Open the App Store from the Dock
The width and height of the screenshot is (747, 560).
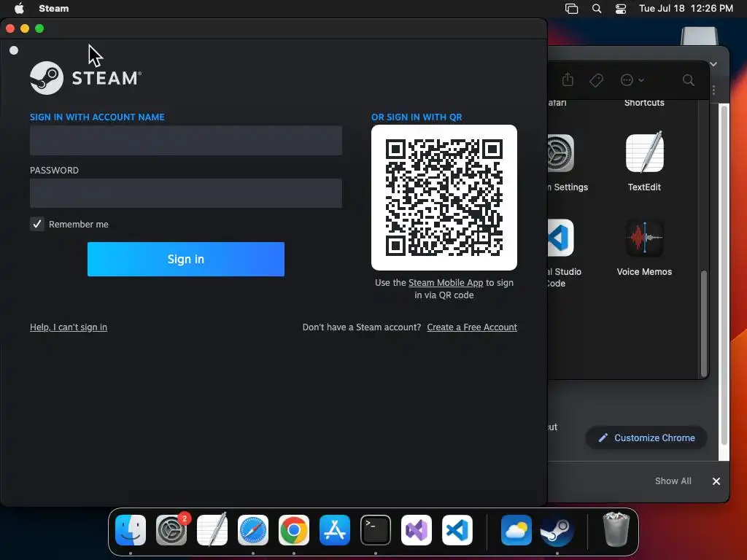tap(335, 530)
